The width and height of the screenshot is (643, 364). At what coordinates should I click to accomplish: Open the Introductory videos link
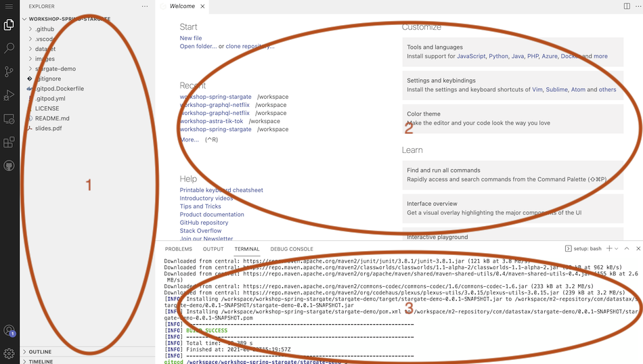pos(206,198)
